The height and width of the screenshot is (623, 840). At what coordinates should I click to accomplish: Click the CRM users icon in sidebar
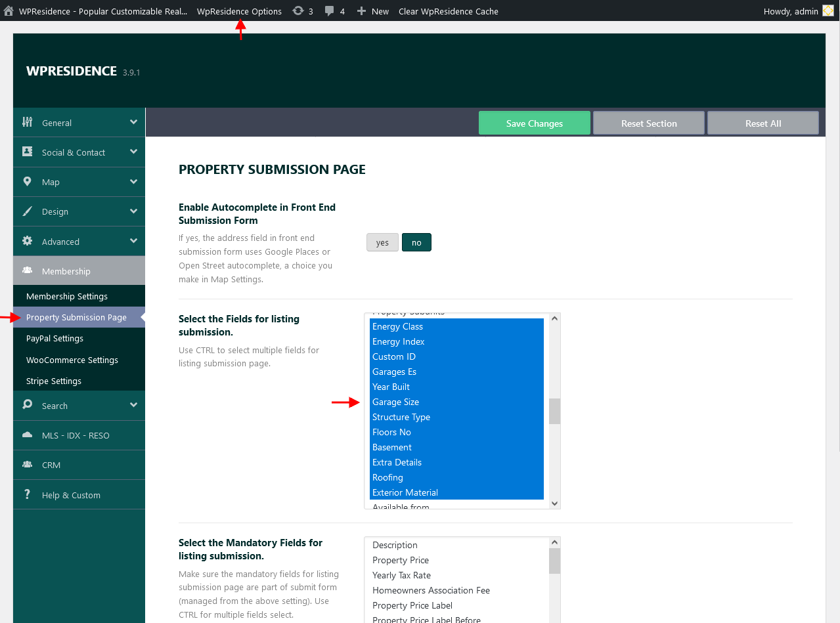tap(27, 464)
